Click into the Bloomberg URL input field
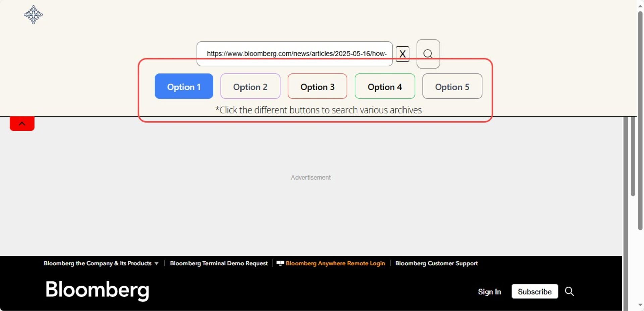Image resolution: width=644 pixels, height=311 pixels. 294,54
